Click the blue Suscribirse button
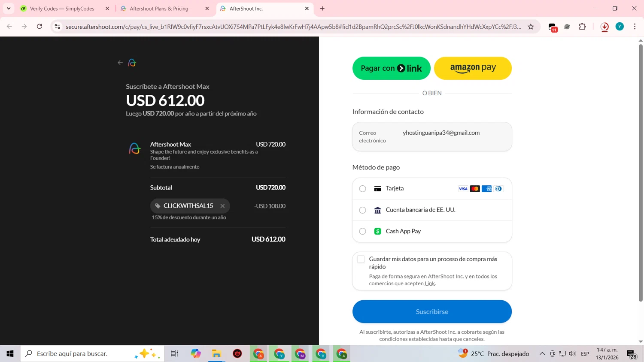Image resolution: width=644 pixels, height=362 pixels. (432, 311)
